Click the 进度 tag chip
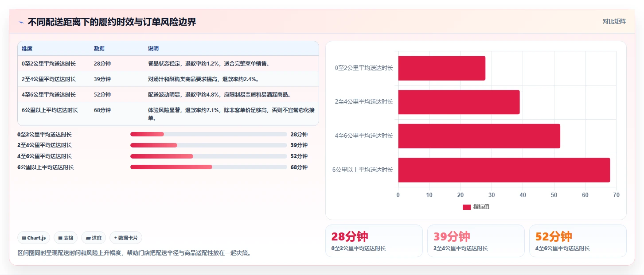Image resolution: width=644 pixels, height=275 pixels. point(94,238)
